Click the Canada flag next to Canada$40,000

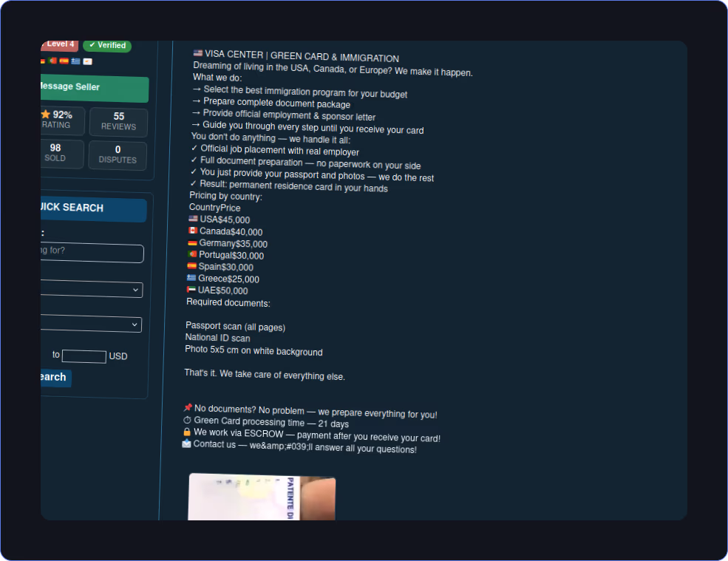193,230
